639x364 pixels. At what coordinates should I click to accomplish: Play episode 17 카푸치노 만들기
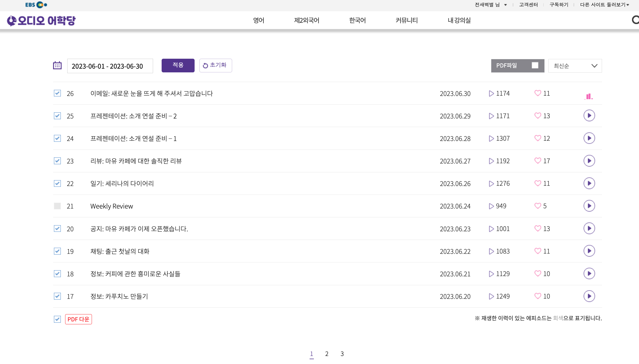(x=589, y=296)
